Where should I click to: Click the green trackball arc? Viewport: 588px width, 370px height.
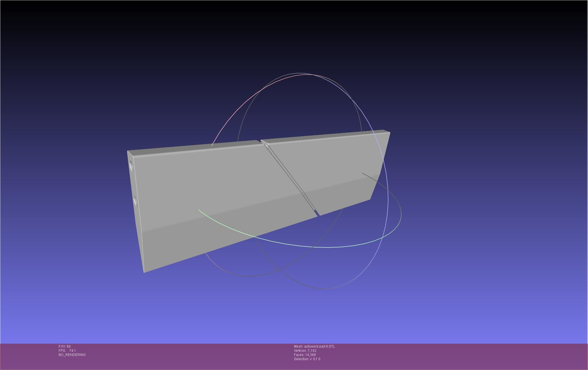click(x=300, y=246)
